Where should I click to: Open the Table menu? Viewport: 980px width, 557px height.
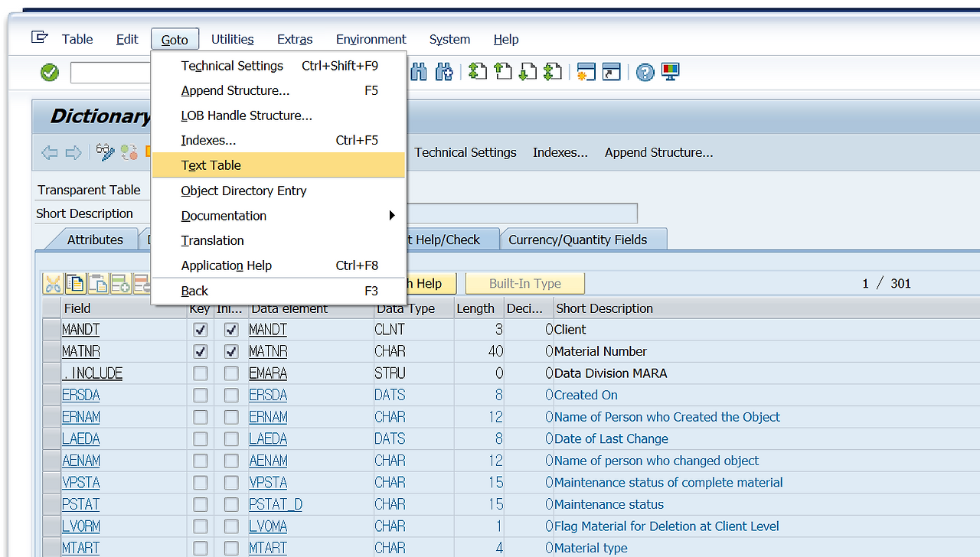click(77, 39)
